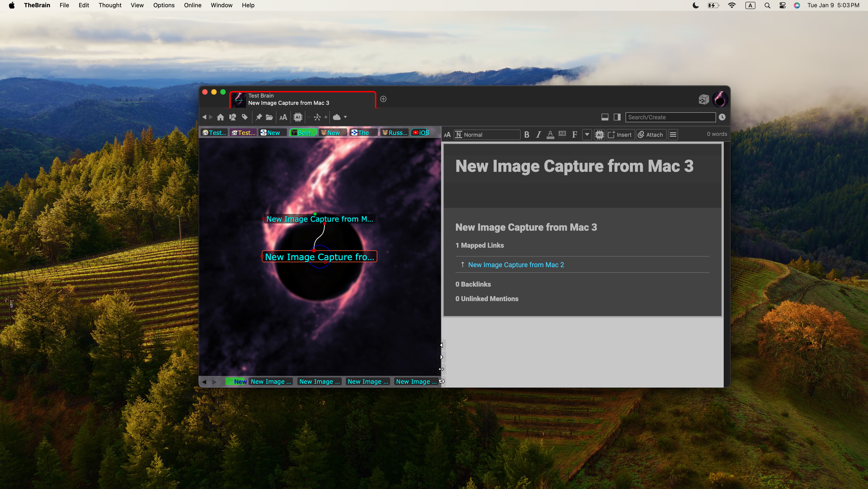Open macOS Control Center icon
The width and height of the screenshot is (868, 489).
[x=783, y=5]
